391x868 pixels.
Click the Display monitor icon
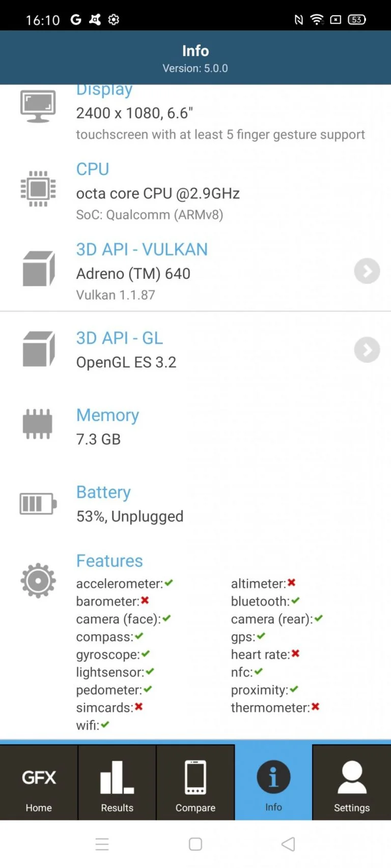pyautogui.click(x=38, y=104)
